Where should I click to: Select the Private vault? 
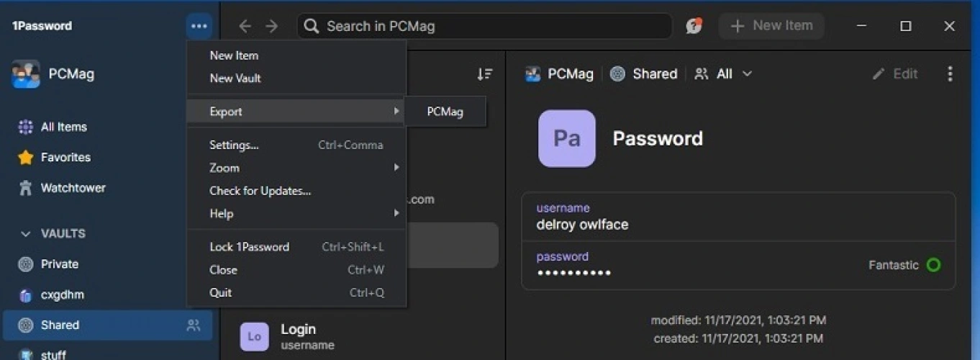click(59, 264)
